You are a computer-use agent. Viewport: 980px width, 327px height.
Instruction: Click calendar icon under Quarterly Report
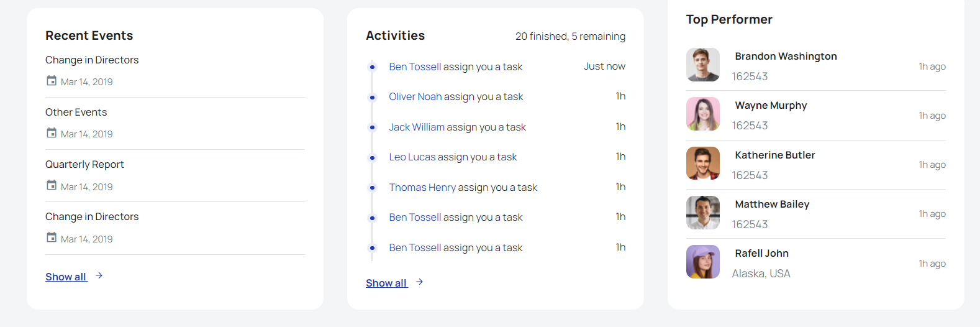pyautogui.click(x=52, y=185)
